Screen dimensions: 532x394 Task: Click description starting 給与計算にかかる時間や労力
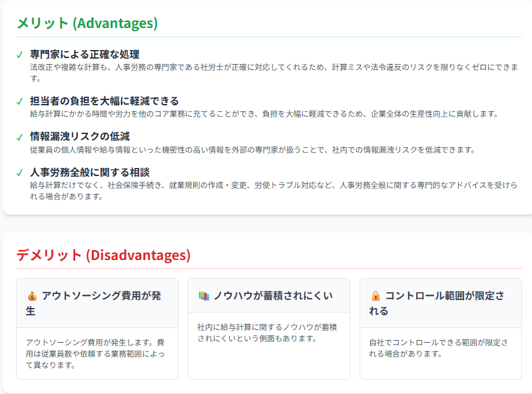click(x=264, y=114)
